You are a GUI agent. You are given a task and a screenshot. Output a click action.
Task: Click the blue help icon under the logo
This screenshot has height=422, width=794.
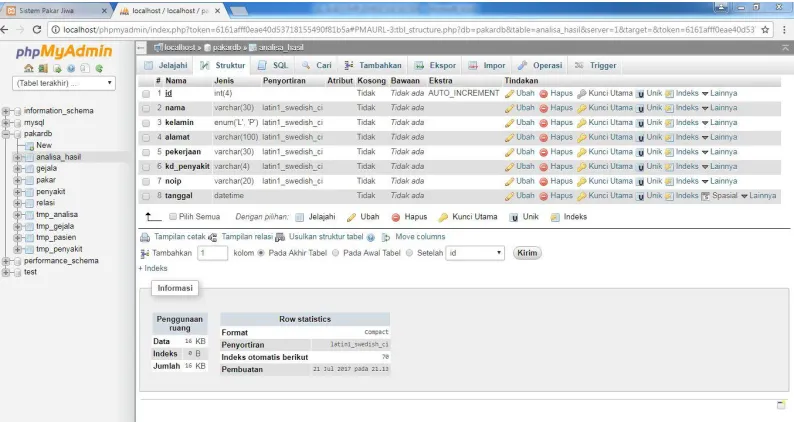pos(71,68)
